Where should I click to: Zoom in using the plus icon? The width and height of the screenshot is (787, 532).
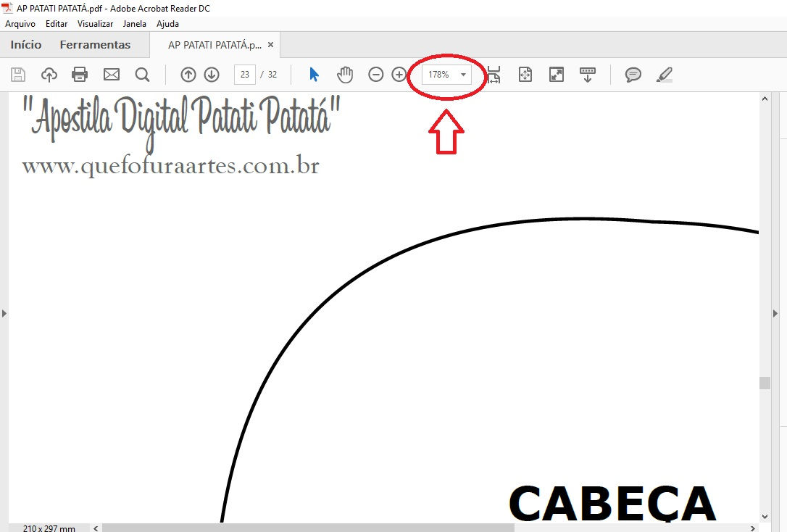pos(399,74)
